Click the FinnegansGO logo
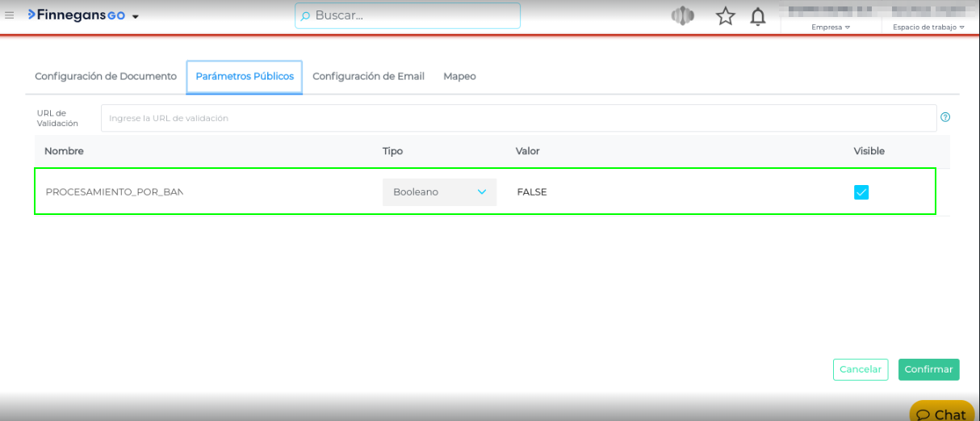 (x=77, y=15)
